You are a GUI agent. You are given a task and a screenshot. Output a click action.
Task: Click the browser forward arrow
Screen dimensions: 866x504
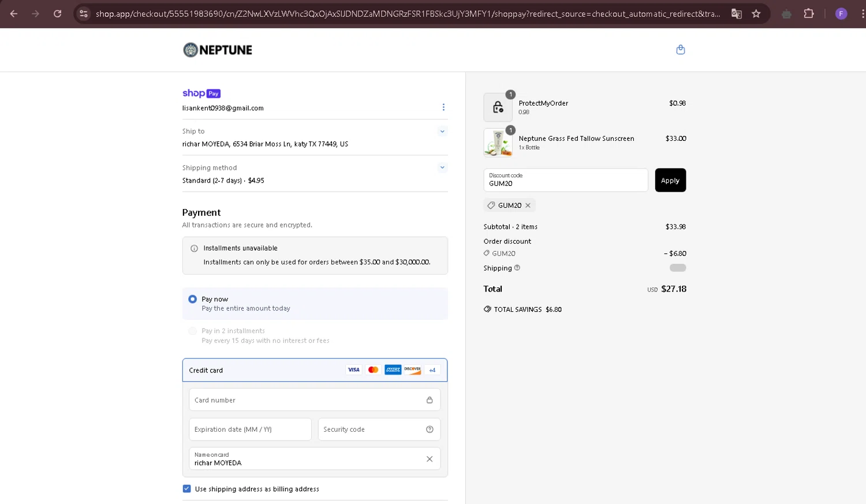click(36, 14)
